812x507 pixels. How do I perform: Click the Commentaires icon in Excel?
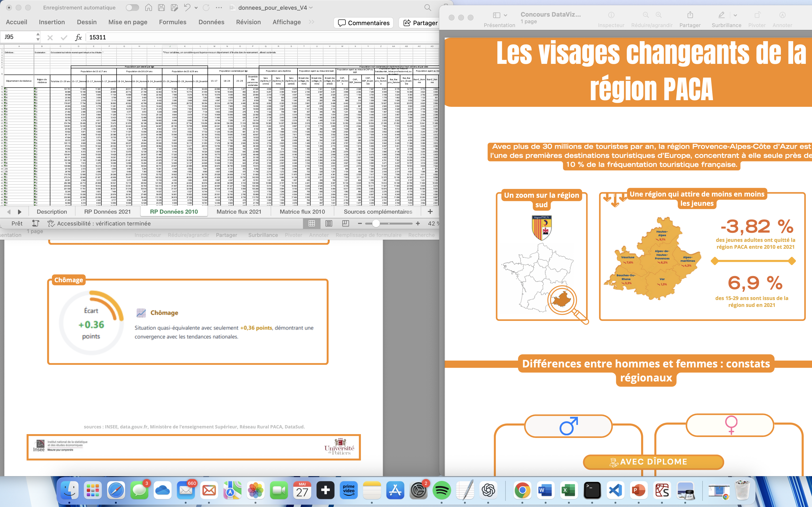(342, 23)
